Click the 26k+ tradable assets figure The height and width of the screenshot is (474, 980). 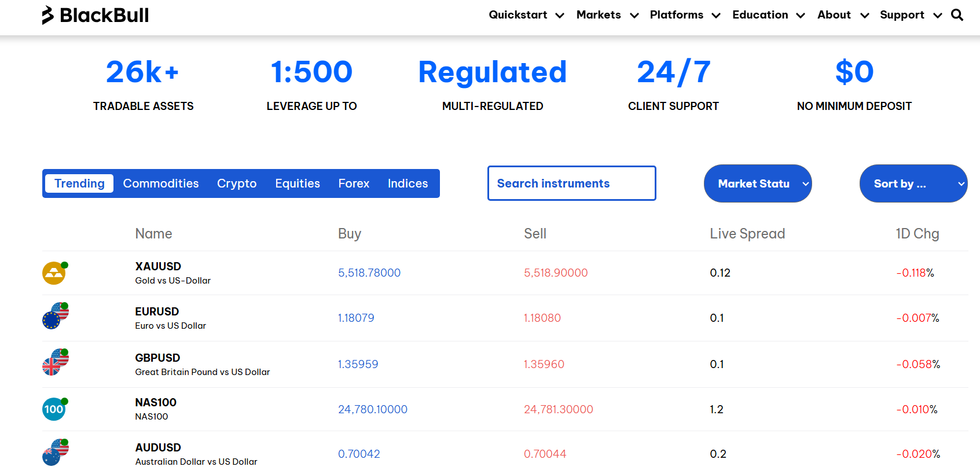[x=143, y=72]
